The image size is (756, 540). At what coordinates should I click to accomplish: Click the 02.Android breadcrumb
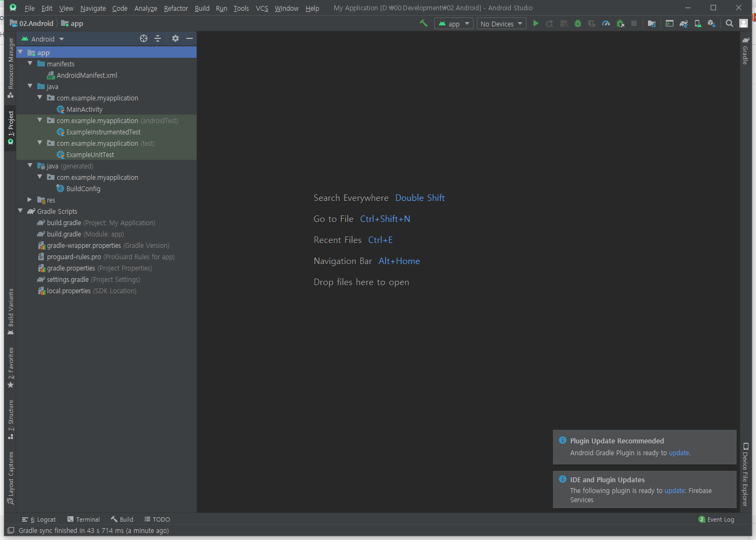click(x=32, y=23)
